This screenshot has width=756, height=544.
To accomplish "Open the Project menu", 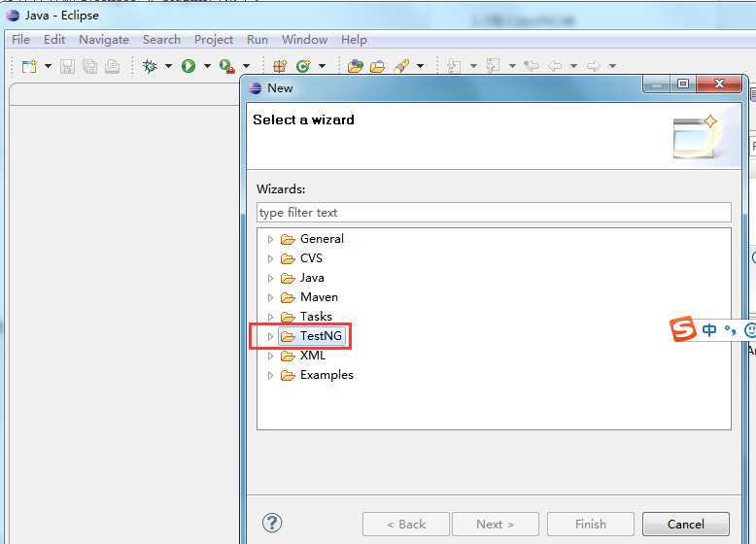I will coord(214,40).
